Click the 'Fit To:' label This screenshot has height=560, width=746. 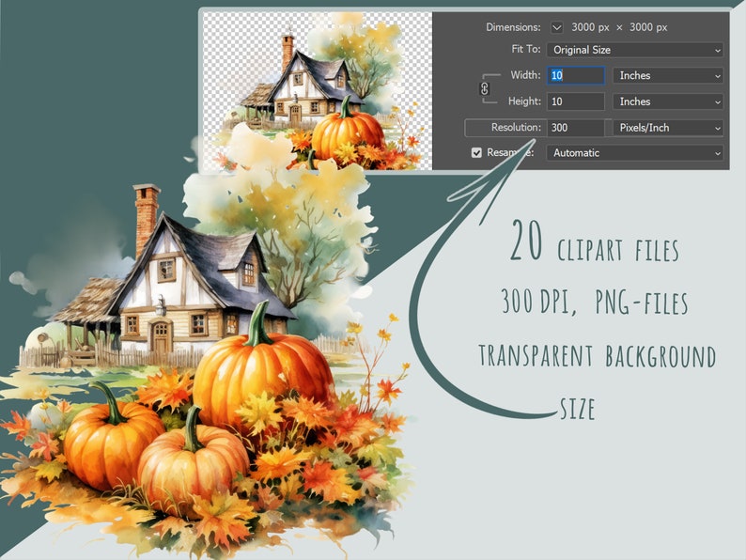[526, 49]
